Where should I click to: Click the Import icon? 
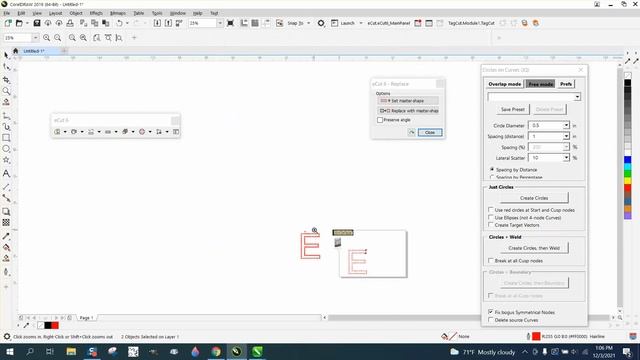click(157, 23)
